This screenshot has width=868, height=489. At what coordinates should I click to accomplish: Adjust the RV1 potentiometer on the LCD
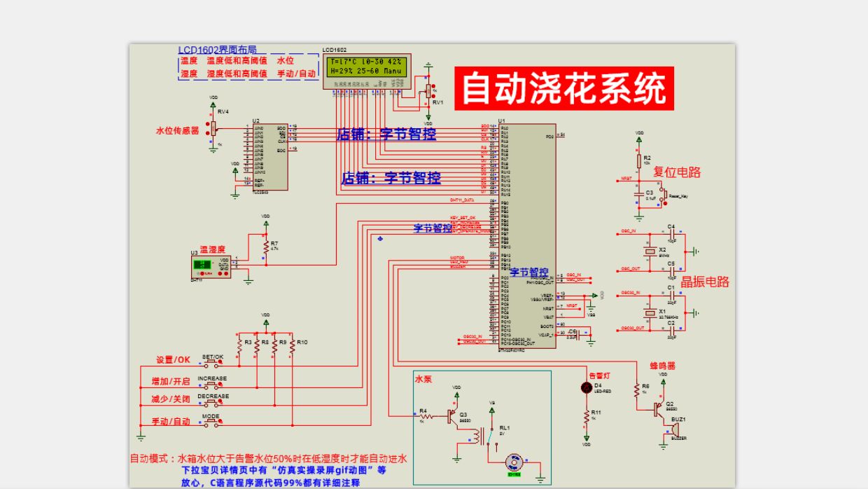pyautogui.click(x=427, y=91)
